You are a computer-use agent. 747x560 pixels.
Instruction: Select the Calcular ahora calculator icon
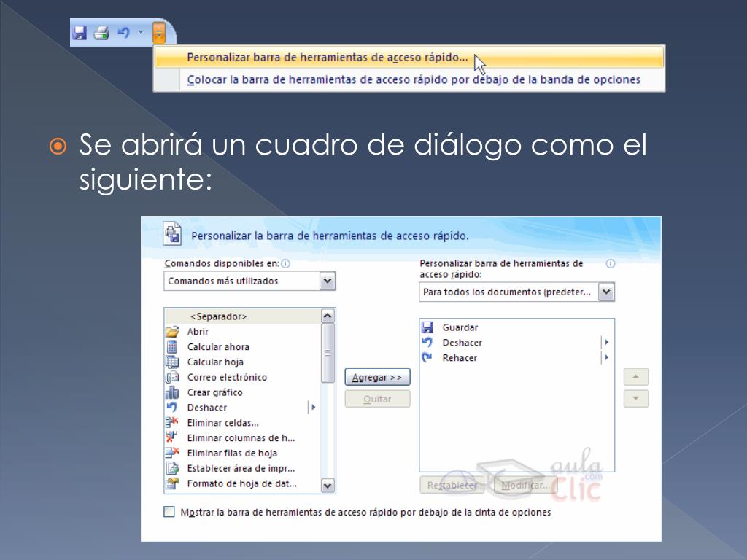(x=172, y=347)
